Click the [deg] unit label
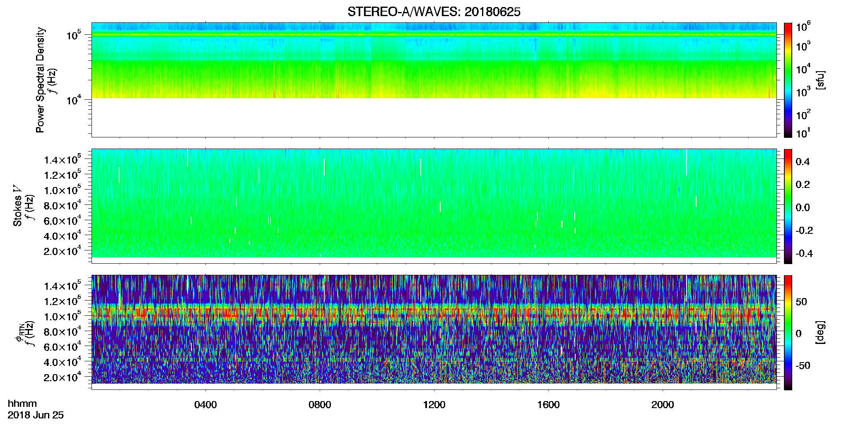 coord(820,332)
